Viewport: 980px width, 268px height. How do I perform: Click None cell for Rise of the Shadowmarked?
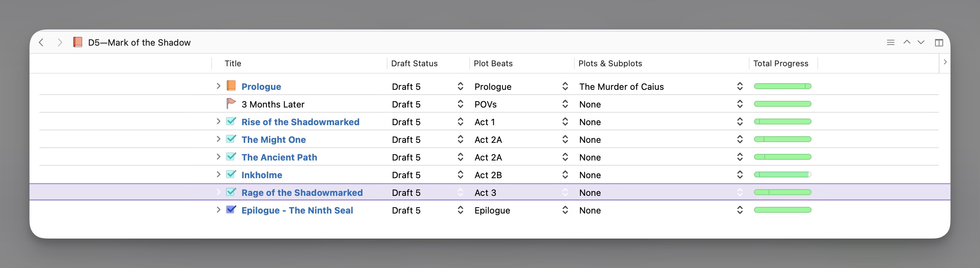(x=590, y=122)
